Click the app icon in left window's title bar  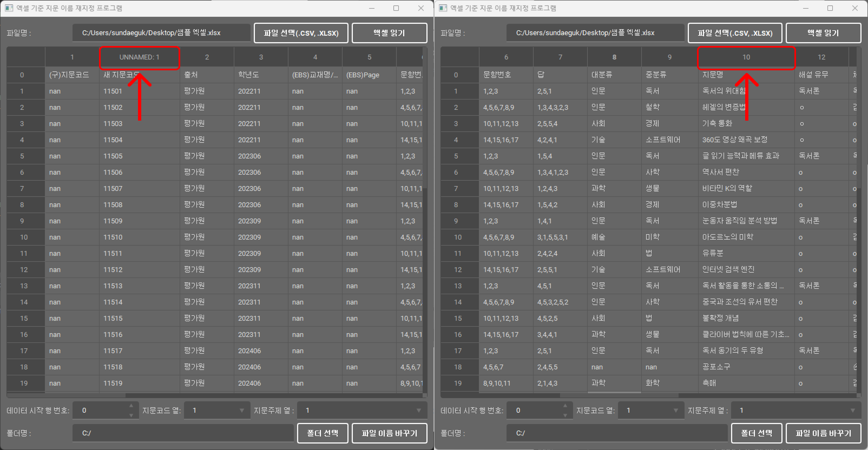coord(9,8)
